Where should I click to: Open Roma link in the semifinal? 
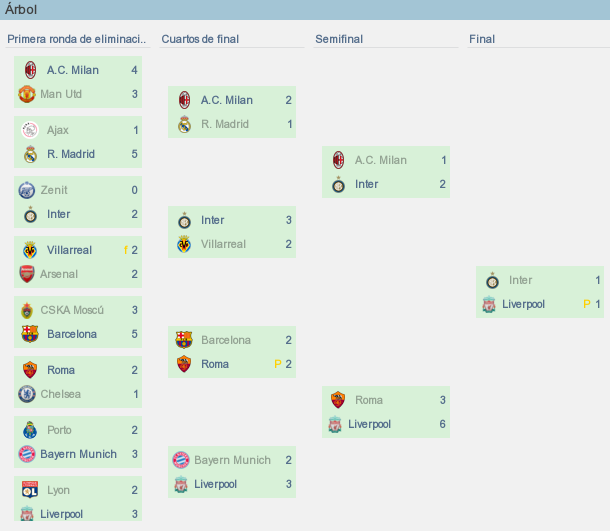pyautogui.click(x=369, y=400)
